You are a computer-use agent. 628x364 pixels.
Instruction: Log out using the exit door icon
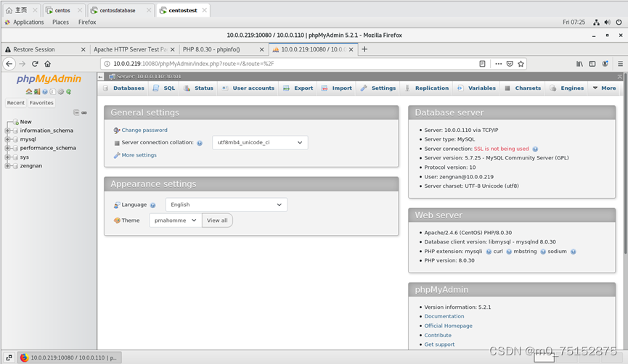[37, 91]
